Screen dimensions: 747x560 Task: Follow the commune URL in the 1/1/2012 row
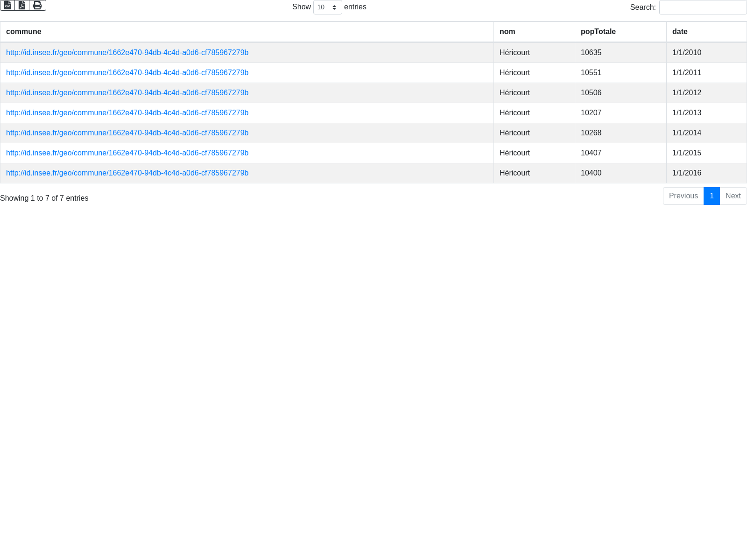127,93
